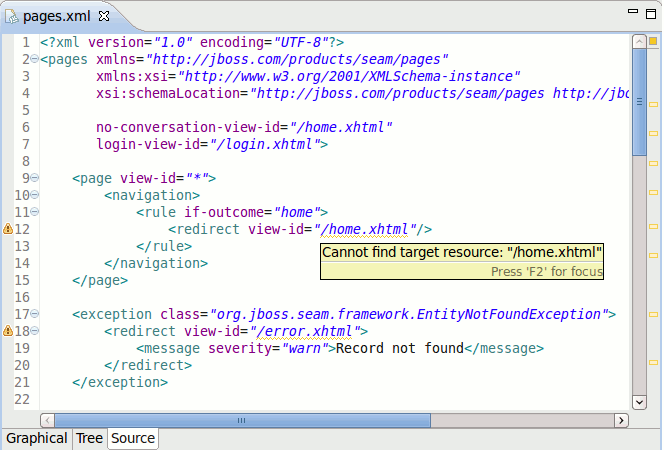Switch to the Graphical tab
Viewport: 664px width, 450px height.
click(x=37, y=438)
